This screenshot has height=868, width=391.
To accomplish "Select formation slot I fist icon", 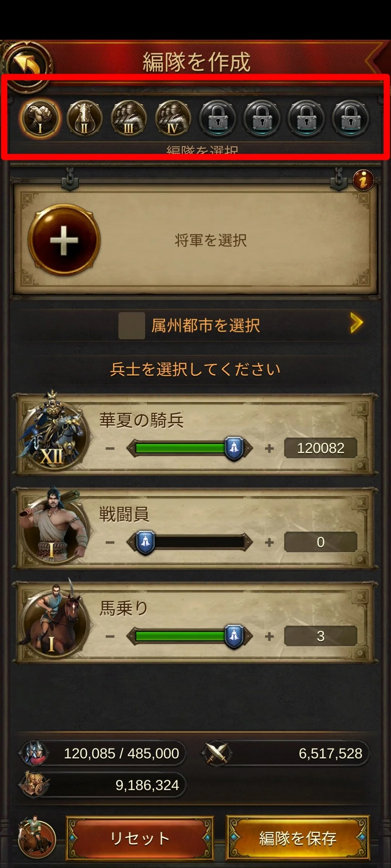I will (x=40, y=118).
